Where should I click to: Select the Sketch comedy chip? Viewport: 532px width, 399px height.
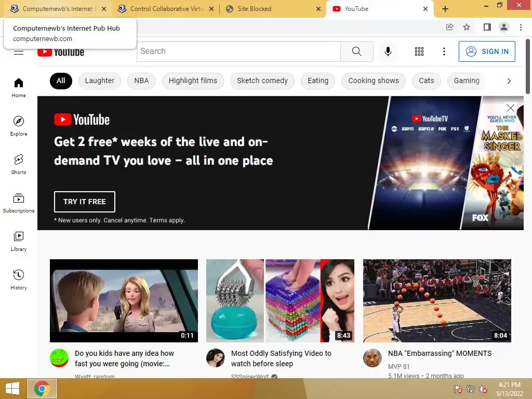tap(262, 81)
